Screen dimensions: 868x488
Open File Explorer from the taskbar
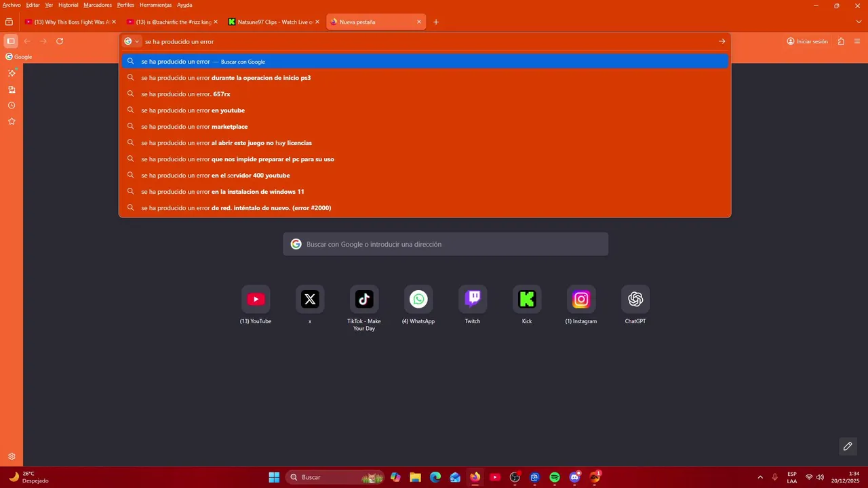tap(415, 477)
